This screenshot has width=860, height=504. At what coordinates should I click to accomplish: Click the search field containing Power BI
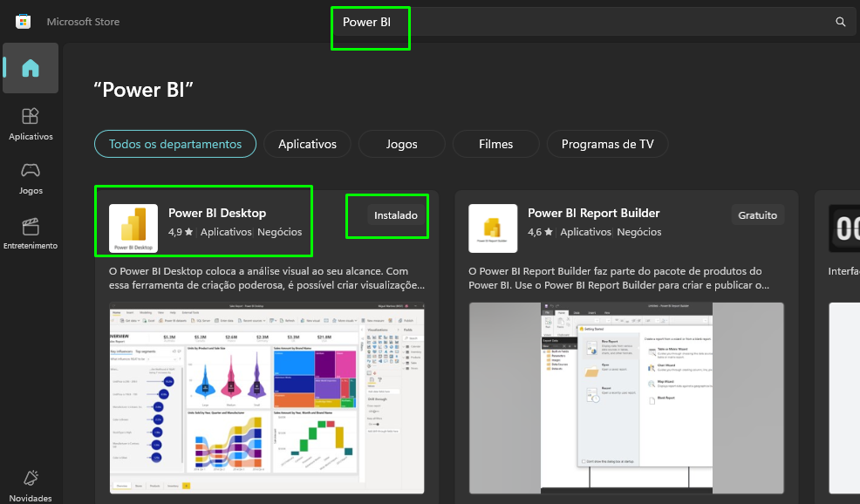coord(595,22)
